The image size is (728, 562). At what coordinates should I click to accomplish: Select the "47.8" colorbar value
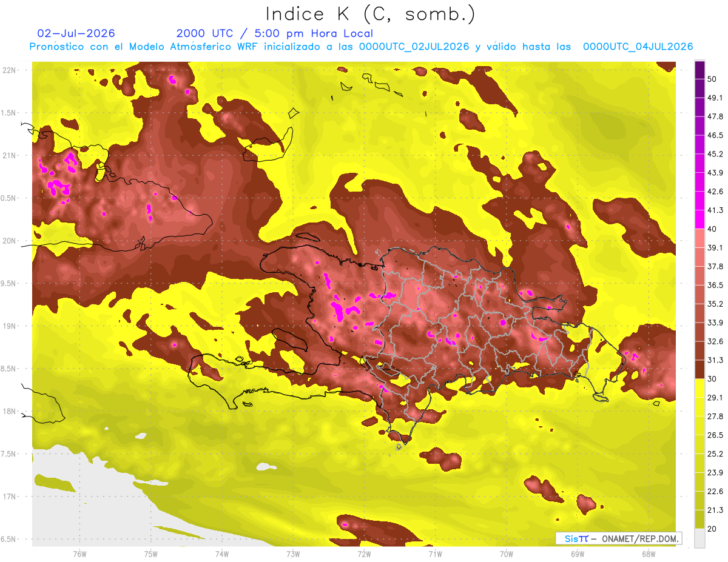pos(715,116)
